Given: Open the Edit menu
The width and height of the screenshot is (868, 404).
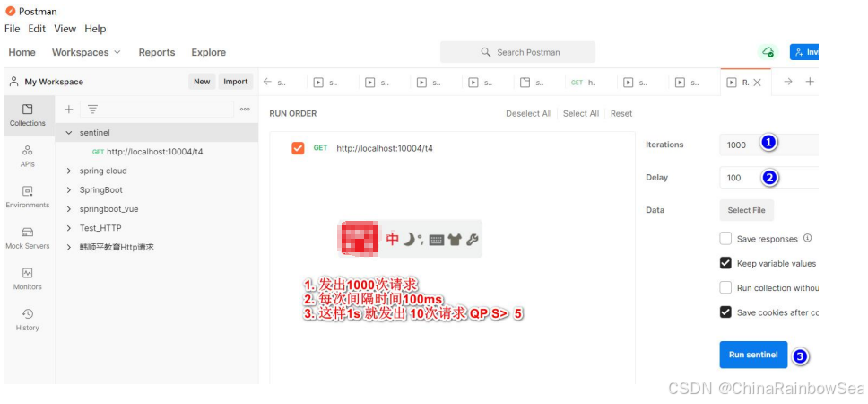Looking at the screenshot, I should coord(37,29).
